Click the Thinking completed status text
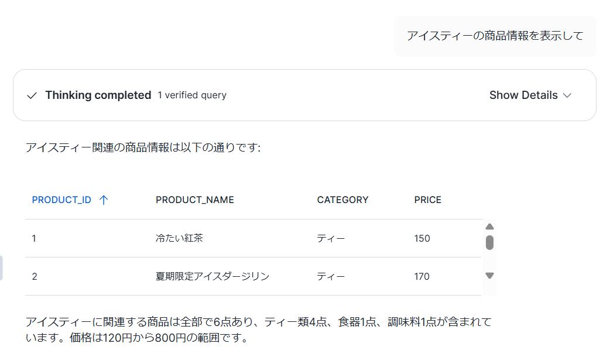 coord(98,95)
